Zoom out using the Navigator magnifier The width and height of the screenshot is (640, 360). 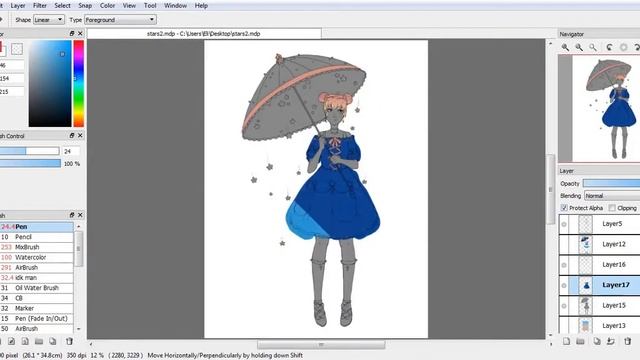coord(579,47)
